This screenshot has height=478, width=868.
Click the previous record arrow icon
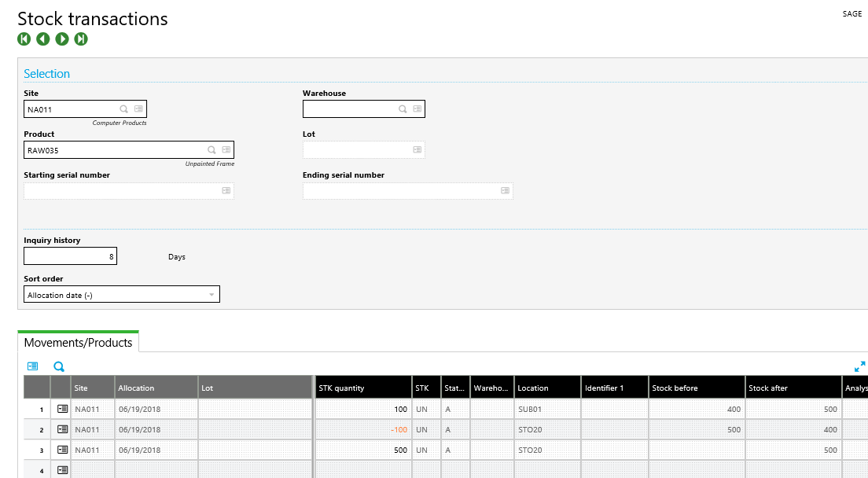43,39
